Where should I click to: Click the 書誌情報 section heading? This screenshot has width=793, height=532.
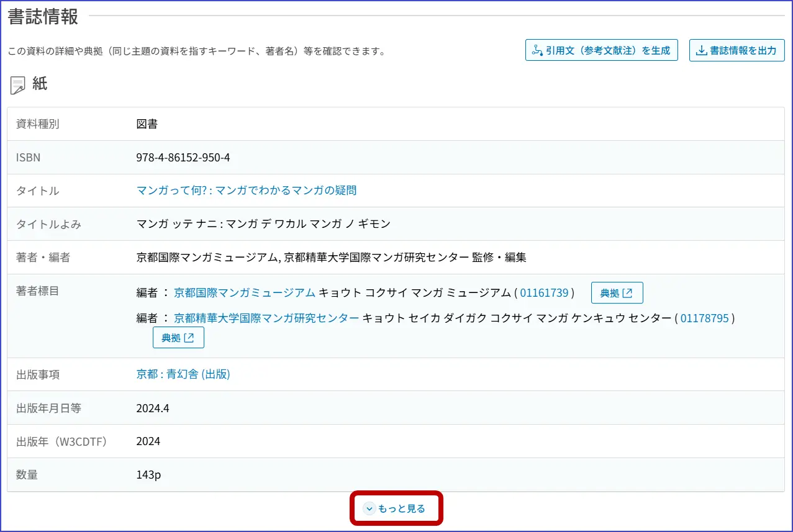pyautogui.click(x=43, y=17)
